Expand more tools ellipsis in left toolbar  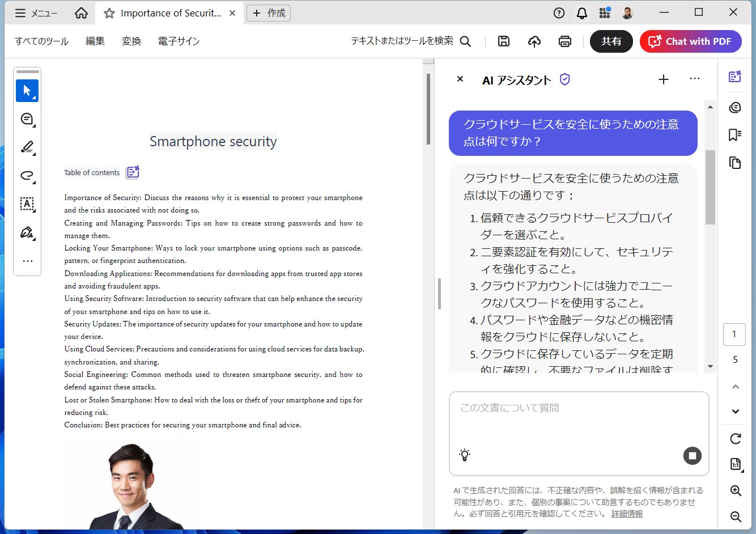click(x=27, y=261)
